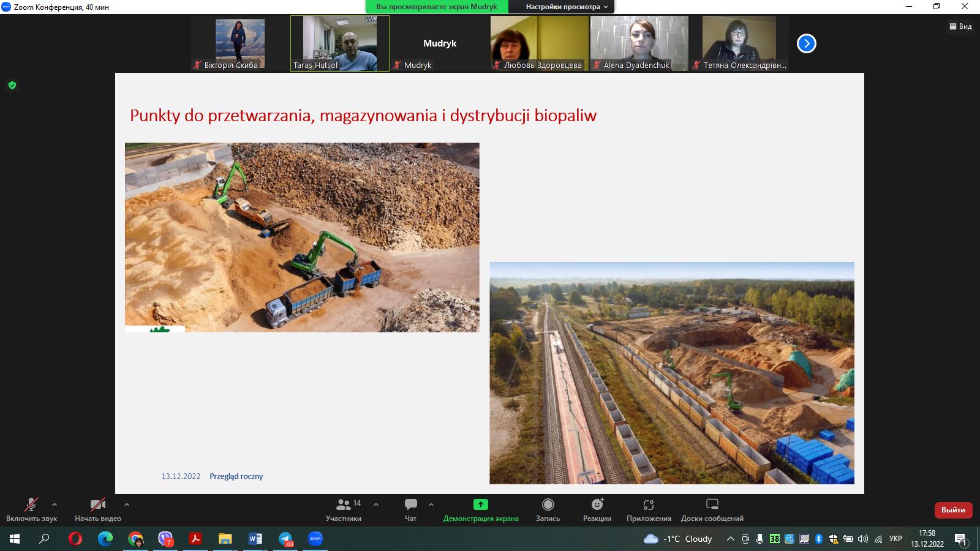The width and height of the screenshot is (980, 551).
Task: Open the Participants panel icon
Action: (344, 504)
